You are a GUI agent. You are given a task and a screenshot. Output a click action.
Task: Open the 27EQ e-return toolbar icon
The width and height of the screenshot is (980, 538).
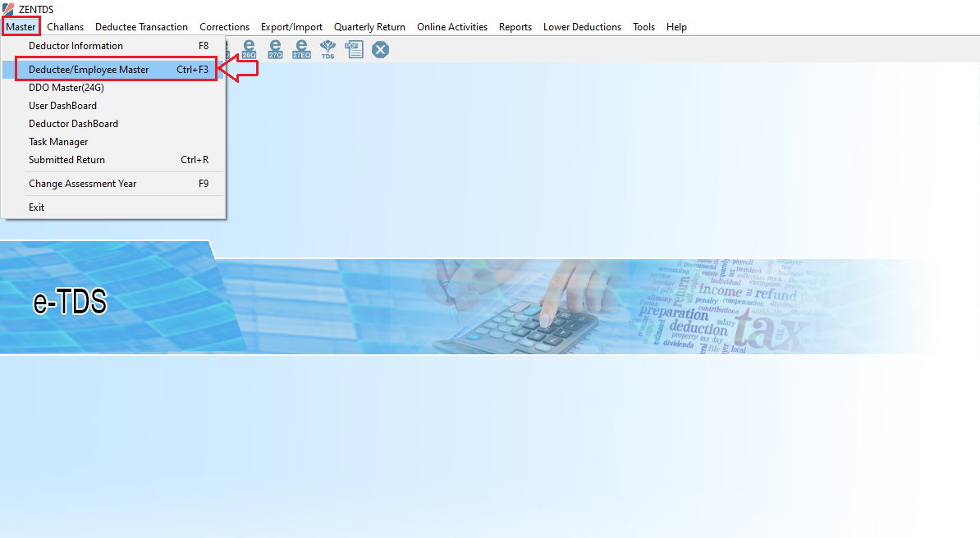(x=301, y=48)
